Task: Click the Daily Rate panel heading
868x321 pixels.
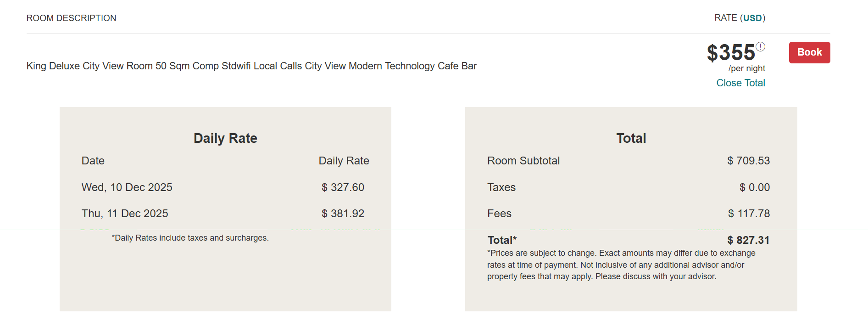Action: [x=225, y=138]
